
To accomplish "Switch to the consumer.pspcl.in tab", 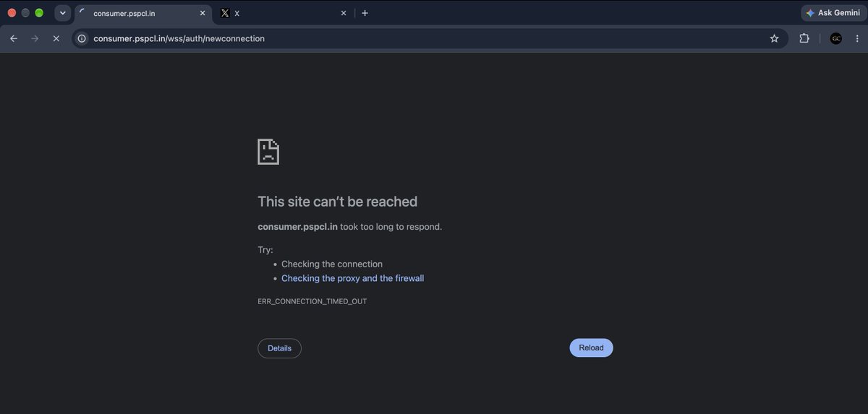I will coord(142,13).
